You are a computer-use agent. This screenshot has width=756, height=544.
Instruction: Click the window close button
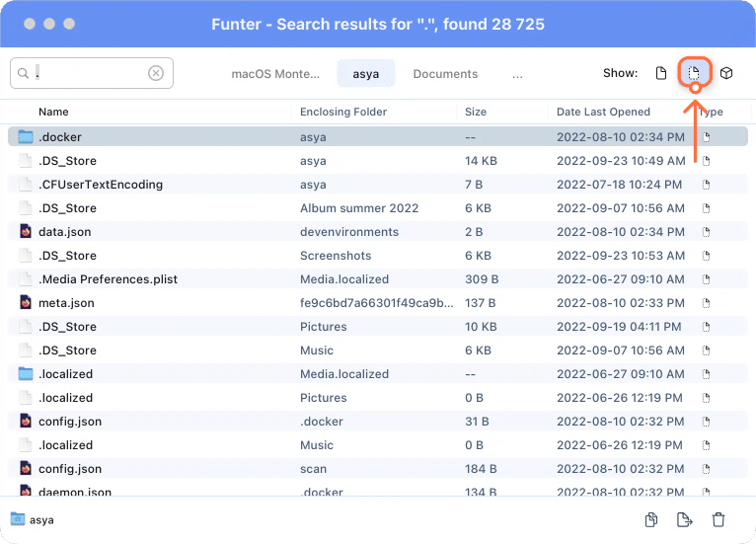coord(30,24)
